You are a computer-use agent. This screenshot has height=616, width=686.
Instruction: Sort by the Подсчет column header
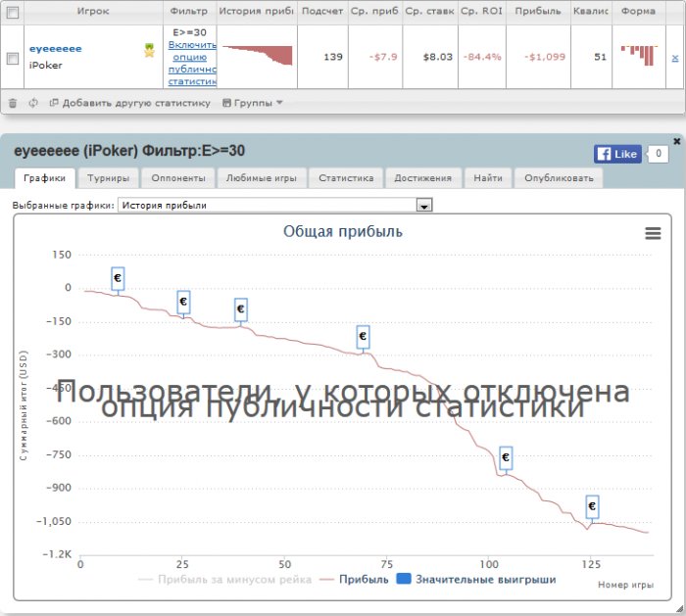click(x=322, y=12)
